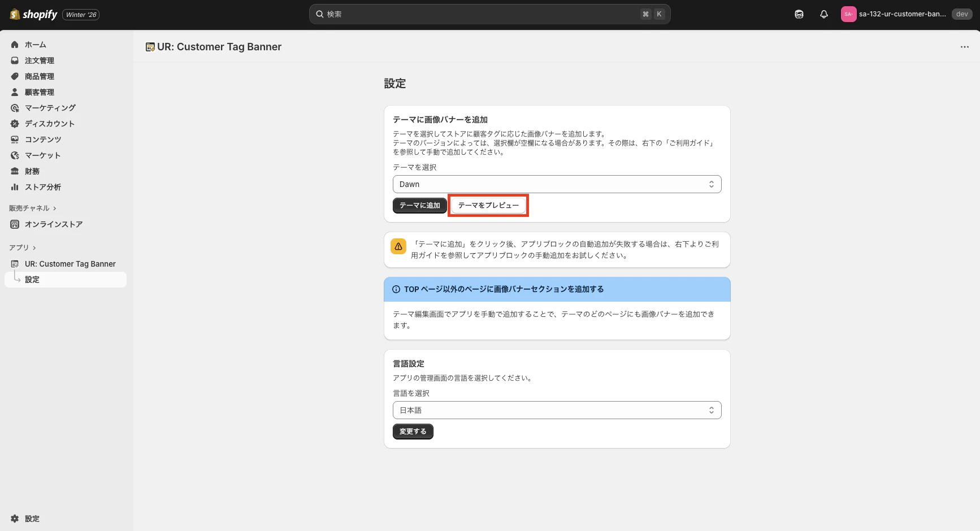
Task: Click the ⌘ K shortcut hint in search
Action: pyautogui.click(x=652, y=14)
